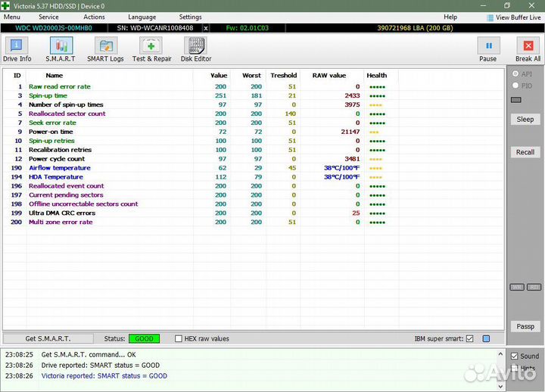The height and width of the screenshot is (392, 545).
Task: Open SMART Logs
Action: [105, 49]
